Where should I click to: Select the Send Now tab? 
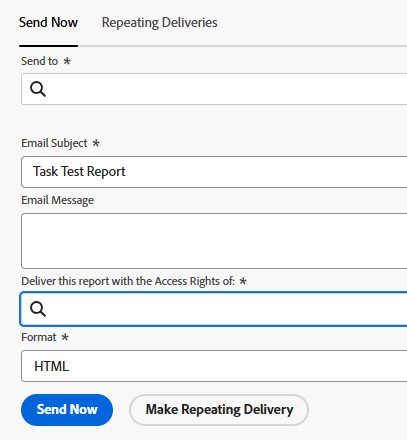click(48, 23)
